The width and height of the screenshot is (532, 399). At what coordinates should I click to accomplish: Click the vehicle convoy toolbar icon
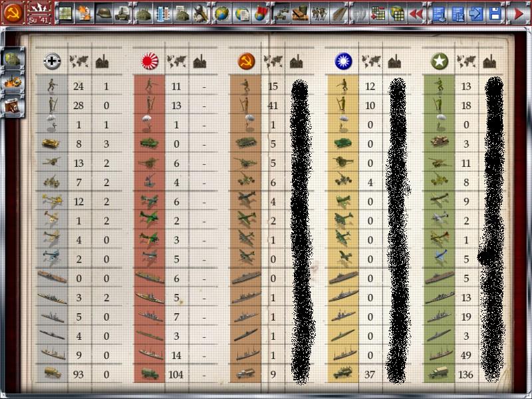tap(281, 13)
